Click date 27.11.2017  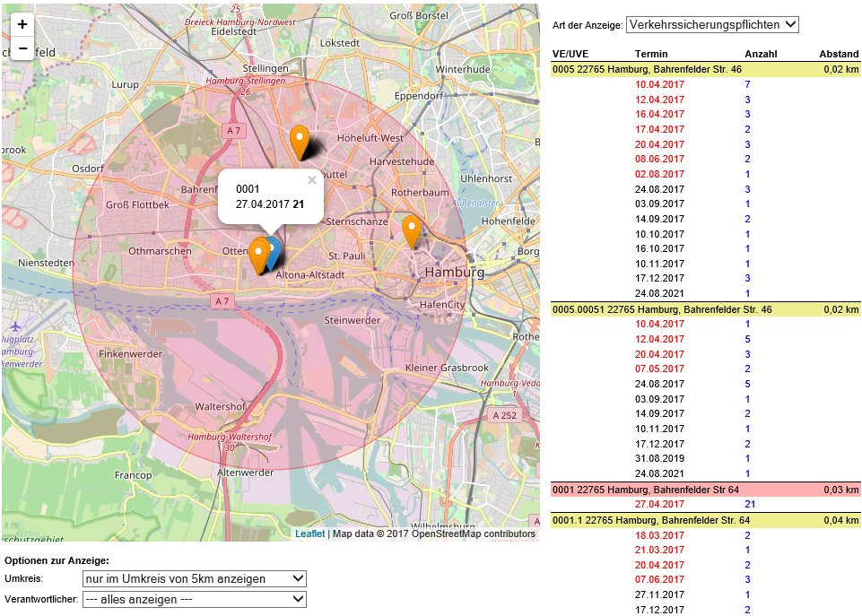pyautogui.click(x=659, y=594)
